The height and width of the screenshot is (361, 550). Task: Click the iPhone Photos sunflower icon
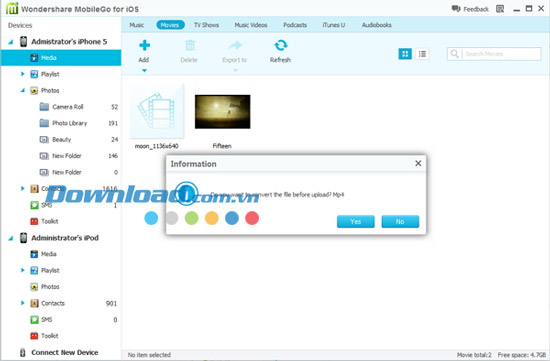tap(34, 91)
